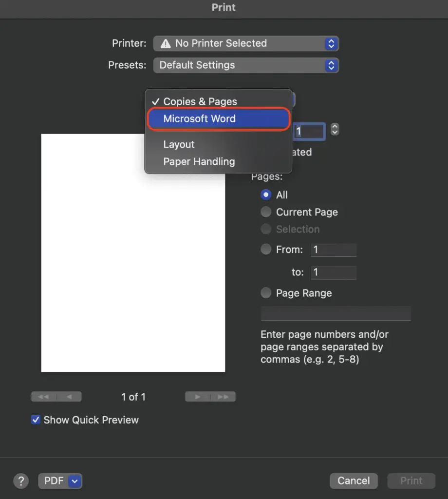Expand the PDF options dropdown arrow

click(x=75, y=481)
